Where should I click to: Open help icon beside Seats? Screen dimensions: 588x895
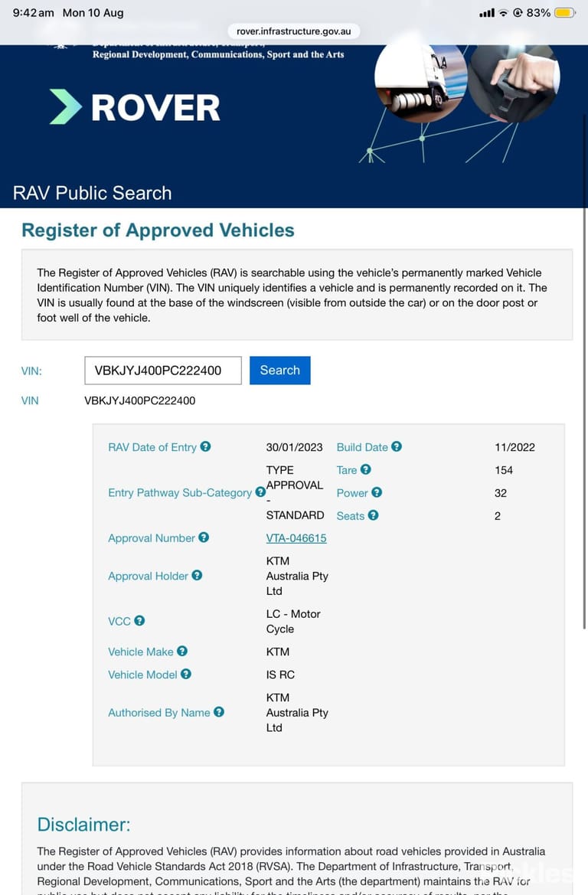374,514
